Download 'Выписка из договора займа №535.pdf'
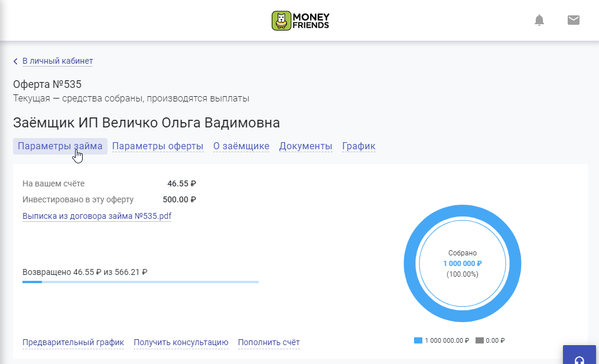Screen dimensions: 599x364 coord(97,217)
